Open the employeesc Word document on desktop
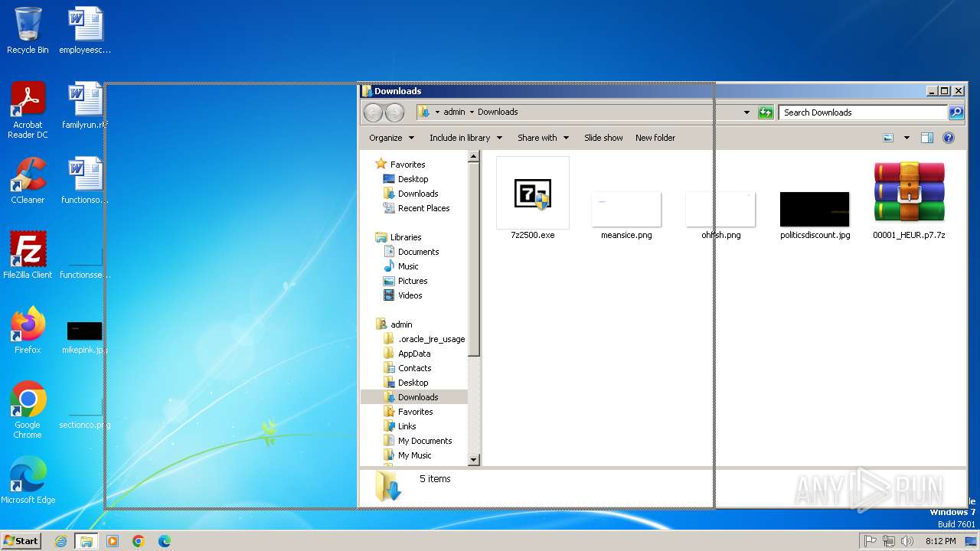980x551 pixels. coord(85,31)
